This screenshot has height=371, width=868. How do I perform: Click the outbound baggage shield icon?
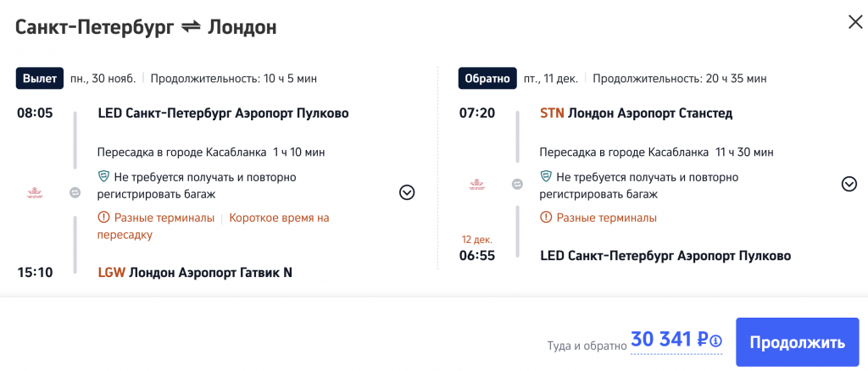point(105,177)
